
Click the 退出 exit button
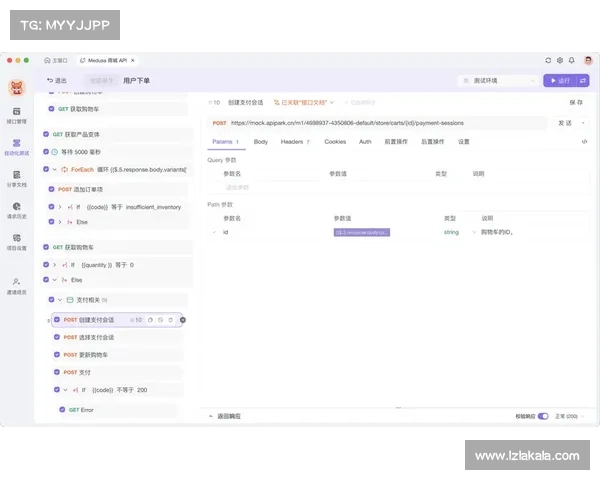point(57,80)
